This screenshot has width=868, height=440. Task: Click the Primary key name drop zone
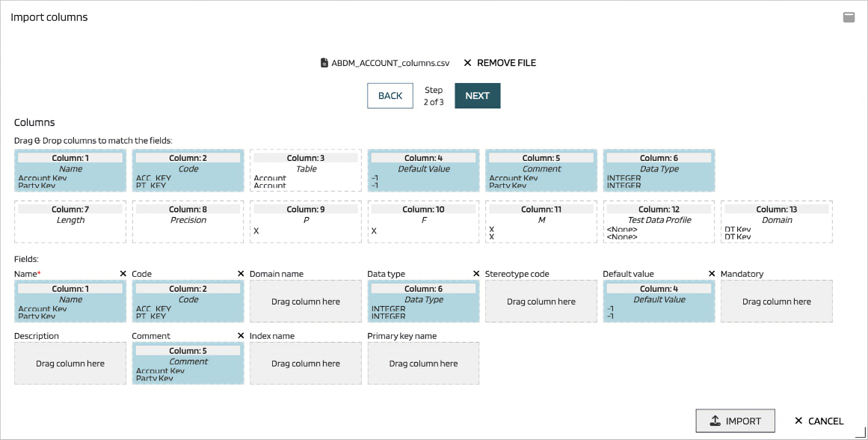[x=423, y=364]
